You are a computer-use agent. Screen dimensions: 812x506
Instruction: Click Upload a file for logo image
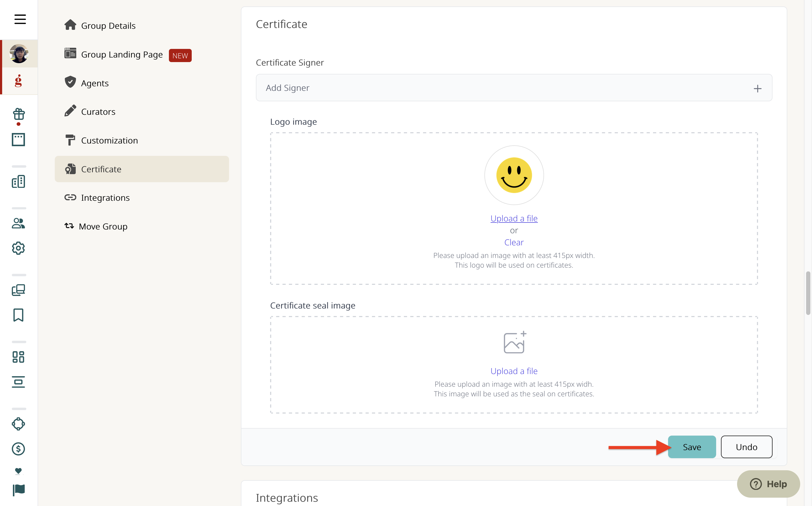tap(514, 218)
